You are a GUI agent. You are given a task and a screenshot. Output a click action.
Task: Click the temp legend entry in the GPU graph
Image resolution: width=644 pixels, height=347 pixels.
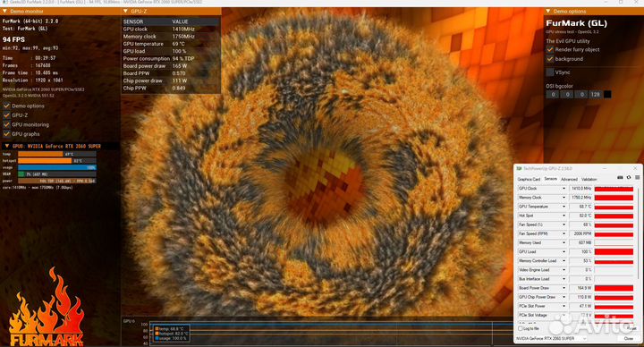coord(169,329)
